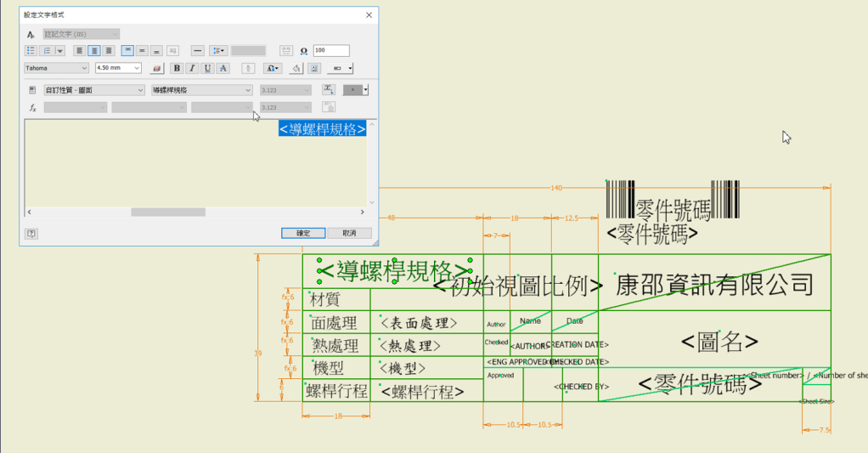868x453 pixels.
Task: Select center text justification
Action: point(94,51)
